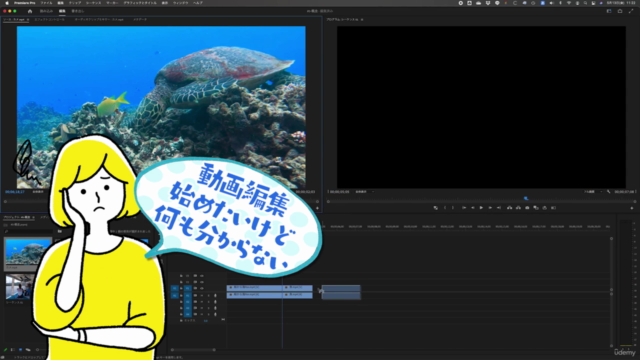This screenshot has height=360, width=640.
Task: Mute the A2 audio track
Action: (x=202, y=302)
